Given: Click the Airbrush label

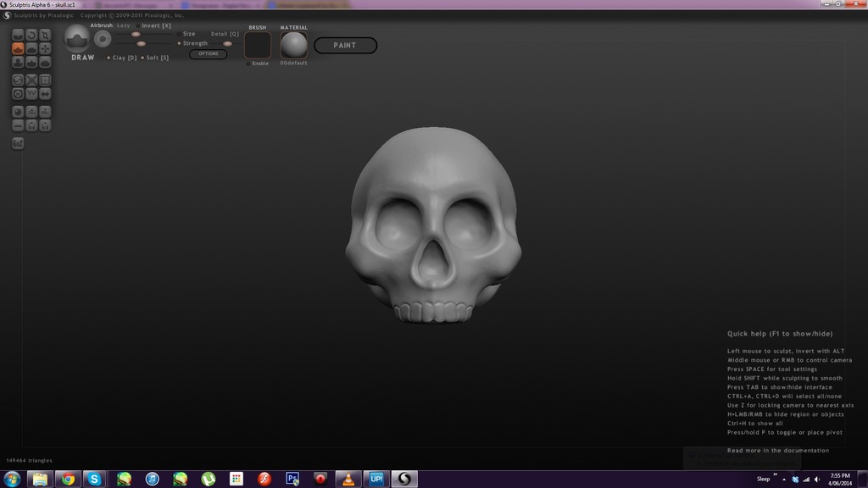Looking at the screenshot, I should (102, 25).
